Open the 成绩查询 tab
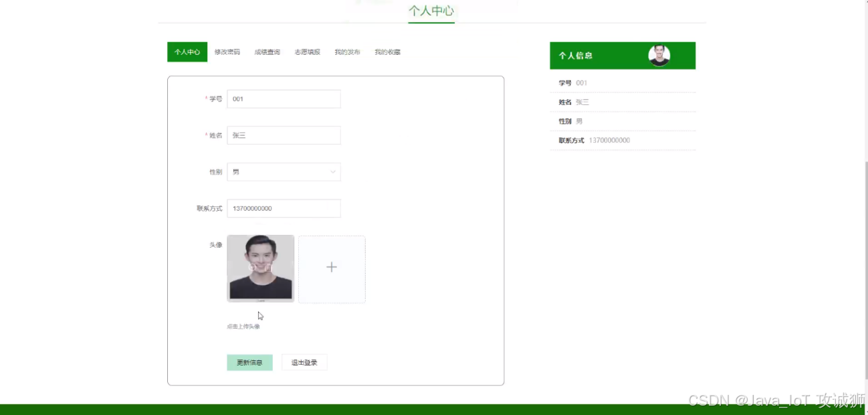Image resolution: width=868 pixels, height=415 pixels. pyautogui.click(x=267, y=52)
